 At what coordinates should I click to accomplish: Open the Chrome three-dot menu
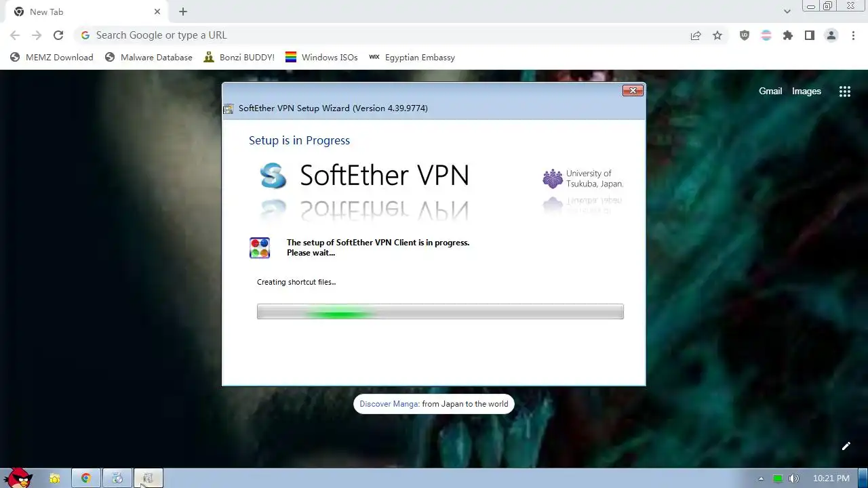click(x=853, y=35)
